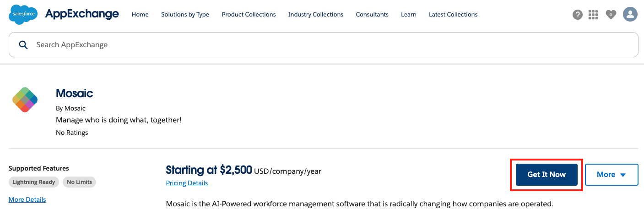Image resolution: width=644 pixels, height=221 pixels.
Task: Click the No Ratings text
Action: click(72, 133)
